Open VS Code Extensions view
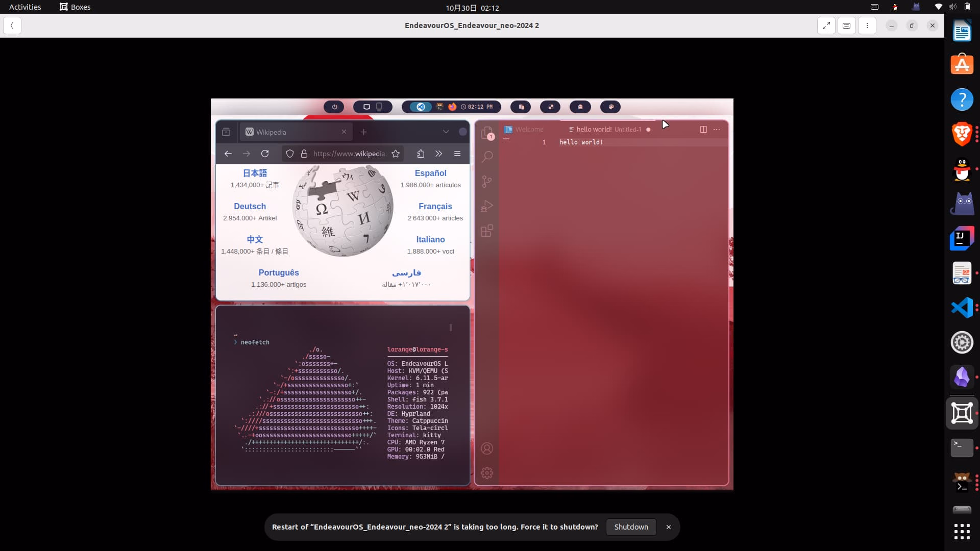This screenshot has width=980, height=551. [x=487, y=231]
